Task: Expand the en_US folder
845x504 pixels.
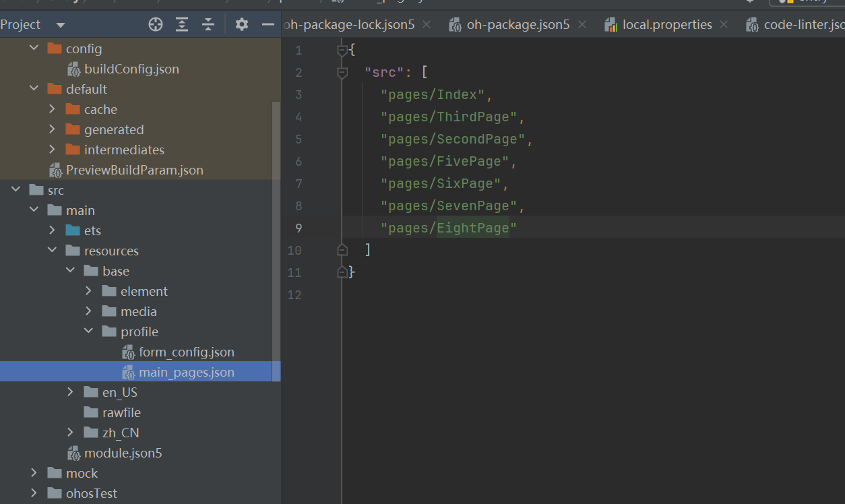Action: 70,392
